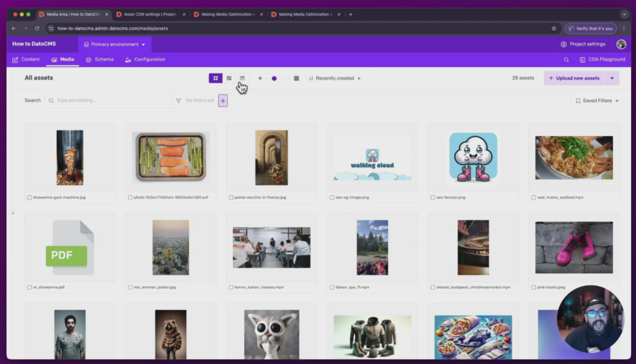Select the shawarma-gyro-machine.jpg checkbox
The width and height of the screenshot is (636, 364).
29,198
